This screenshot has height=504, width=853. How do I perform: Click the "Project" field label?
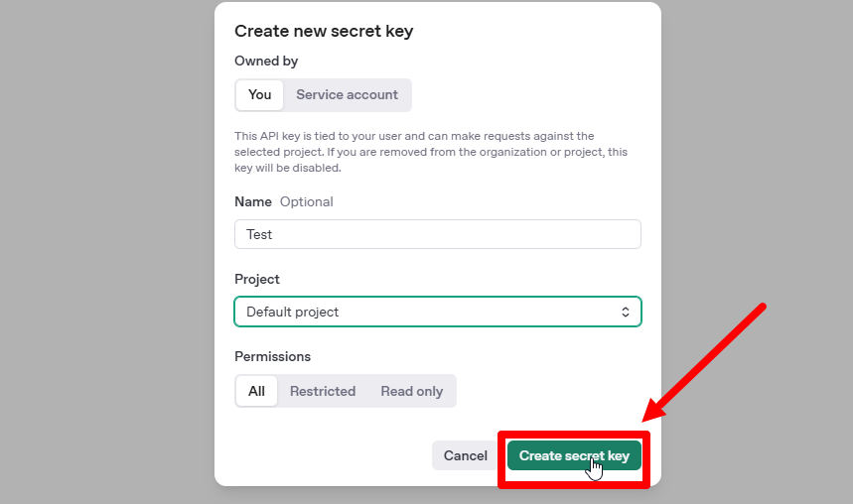(x=257, y=279)
